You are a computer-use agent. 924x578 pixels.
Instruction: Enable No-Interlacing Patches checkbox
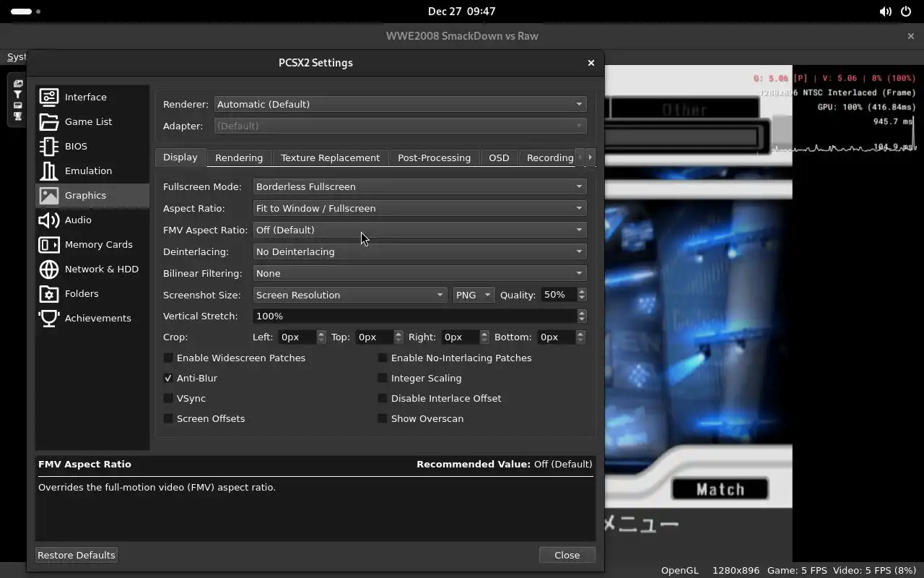pos(383,358)
